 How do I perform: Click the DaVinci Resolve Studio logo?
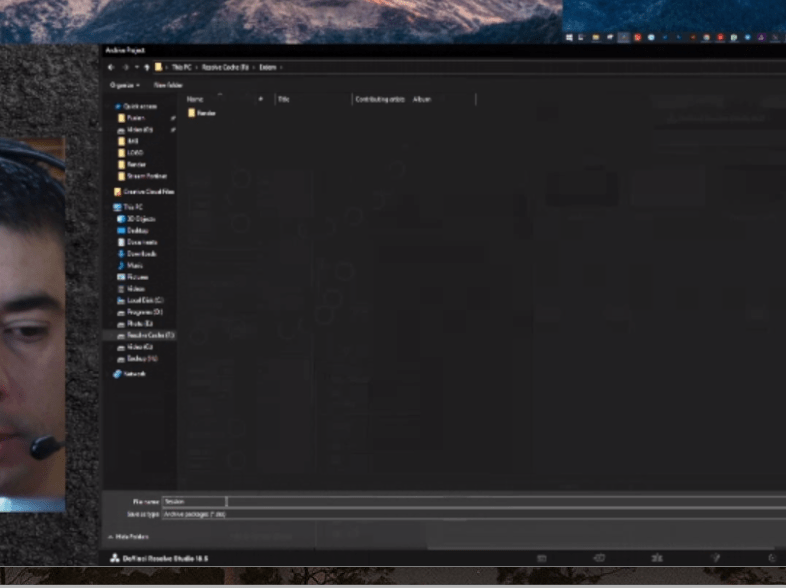114,558
